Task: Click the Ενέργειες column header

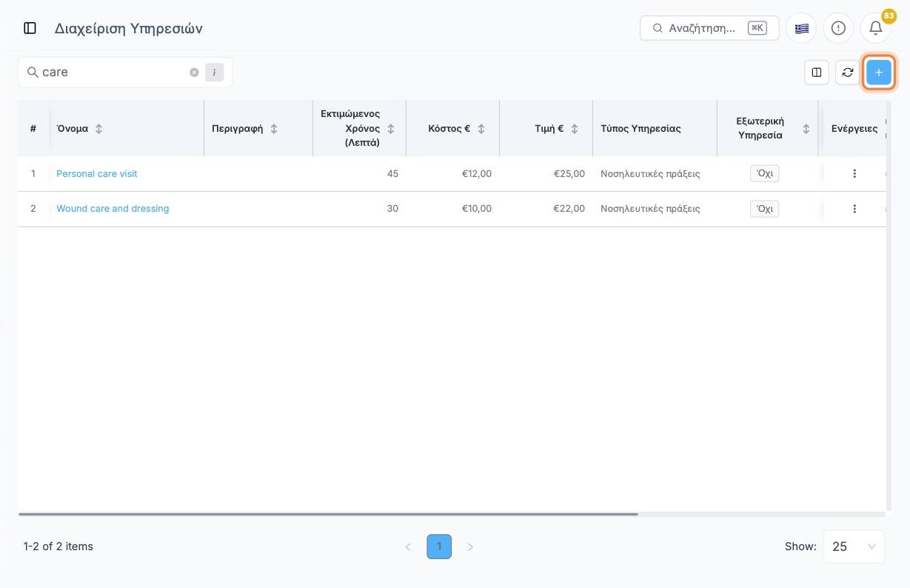Action: click(854, 129)
